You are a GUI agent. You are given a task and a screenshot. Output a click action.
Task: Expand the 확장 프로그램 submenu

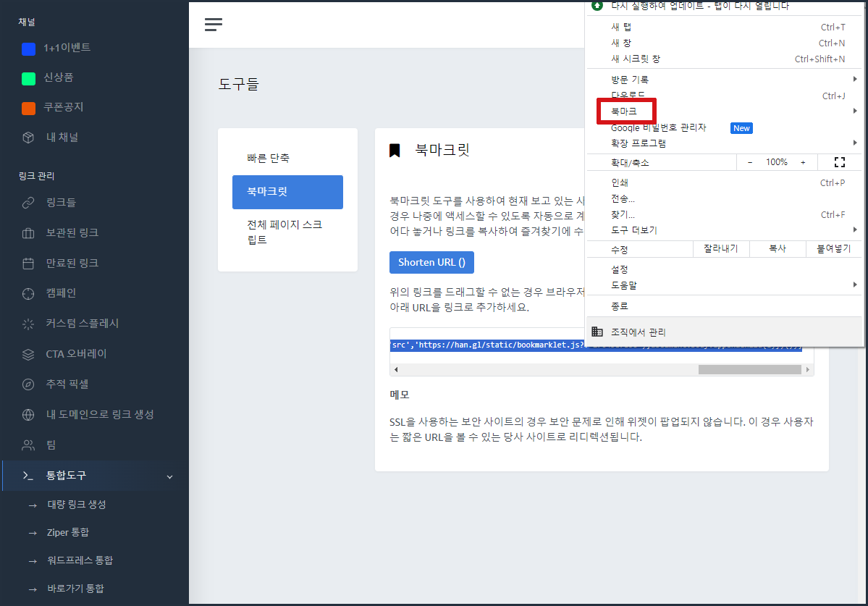pyautogui.click(x=725, y=143)
